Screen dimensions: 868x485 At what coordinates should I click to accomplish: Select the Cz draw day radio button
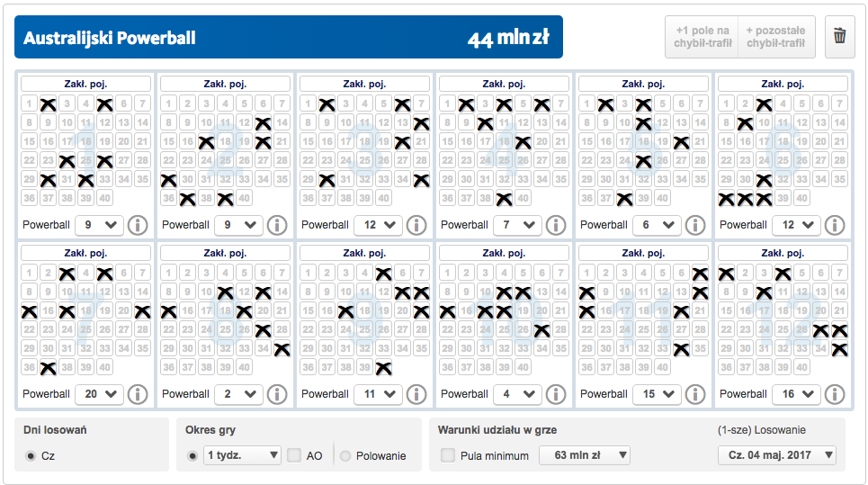pos(31,456)
